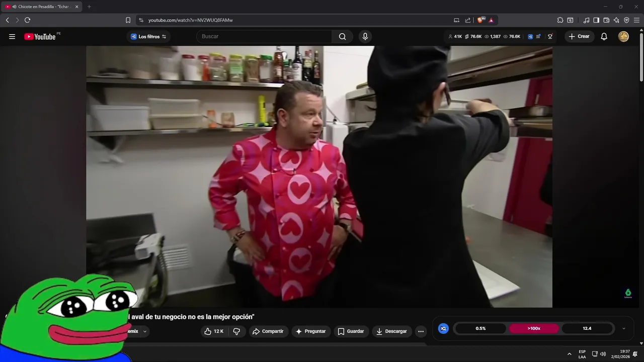Viewport: 644px width, 362px height.
Task: Click the magnifier search button
Action: 342,36
